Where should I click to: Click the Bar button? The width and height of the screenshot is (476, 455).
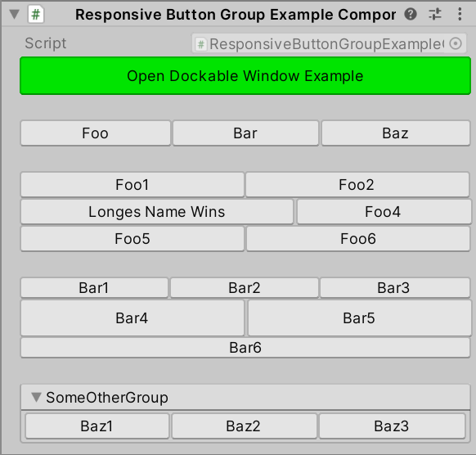pos(245,133)
